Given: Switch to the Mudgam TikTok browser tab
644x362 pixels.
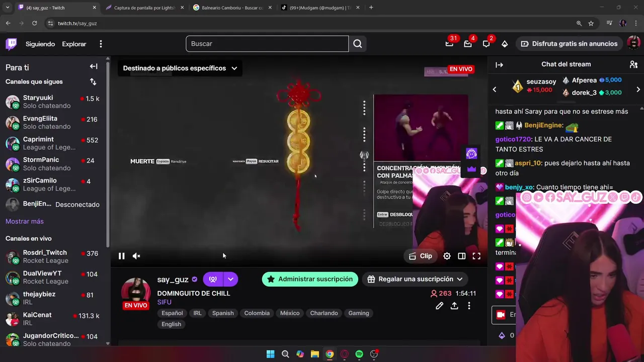Looking at the screenshot, I should click(x=320, y=8).
